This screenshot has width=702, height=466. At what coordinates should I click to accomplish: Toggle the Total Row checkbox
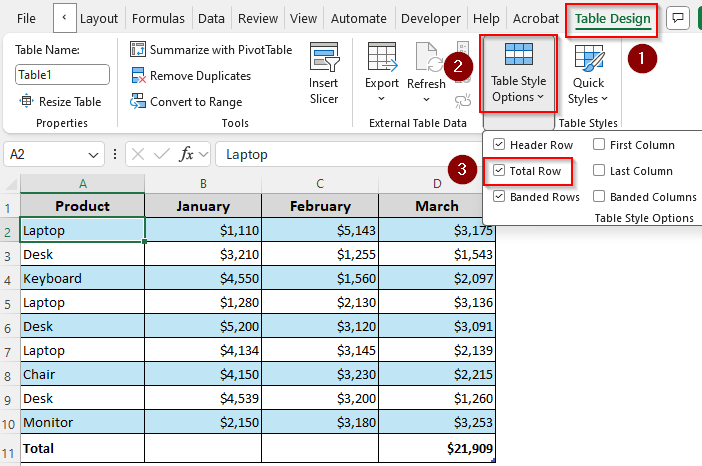coord(500,171)
